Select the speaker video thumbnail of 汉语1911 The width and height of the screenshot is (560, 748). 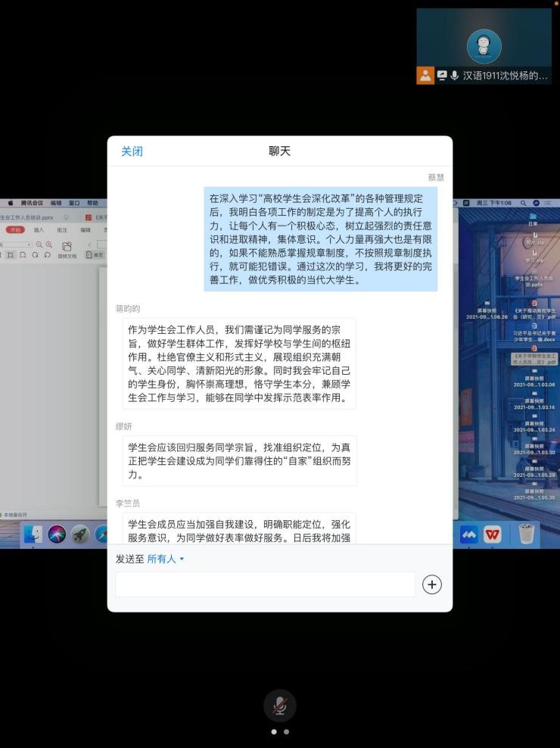pyautogui.click(x=484, y=45)
